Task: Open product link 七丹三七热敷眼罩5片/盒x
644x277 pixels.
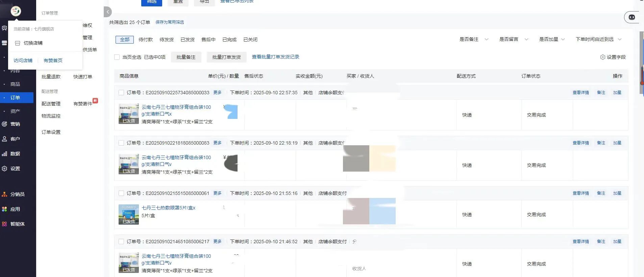Action: (x=168, y=208)
